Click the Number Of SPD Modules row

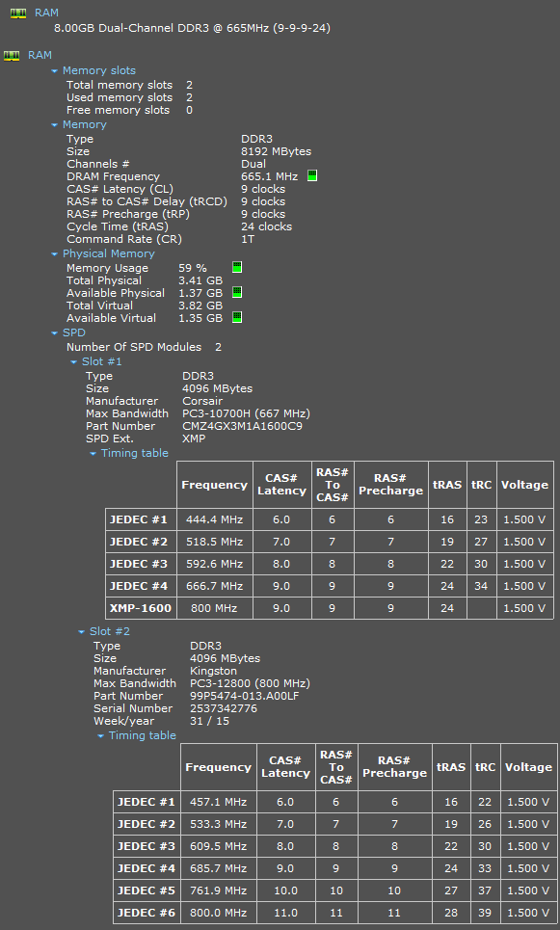pyautogui.click(x=145, y=347)
